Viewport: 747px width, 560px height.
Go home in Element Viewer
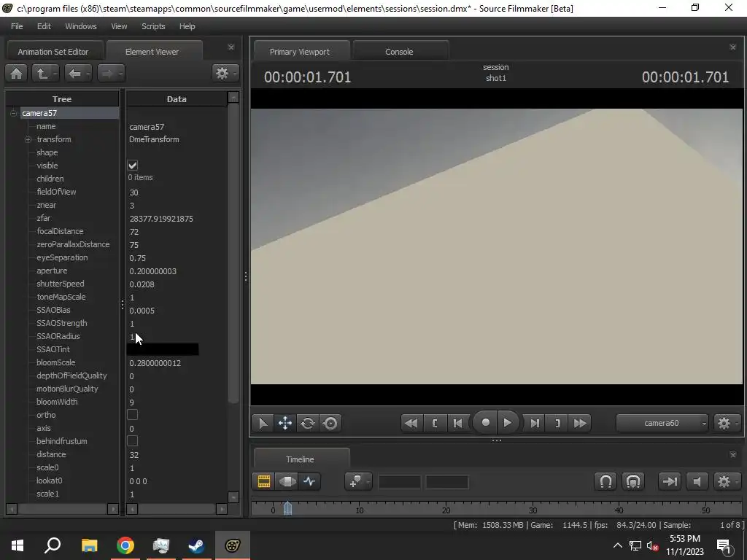tap(16, 74)
